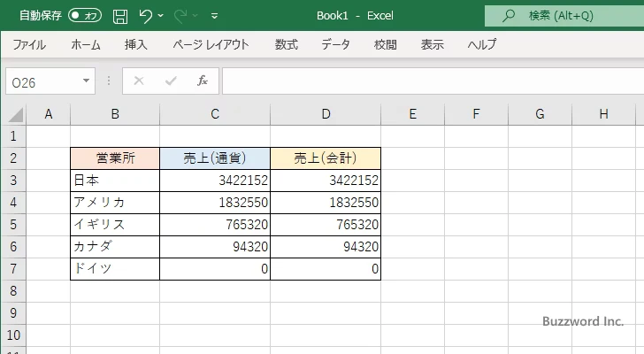Select column H header
This screenshot has width=644, height=354.
pyautogui.click(x=603, y=114)
